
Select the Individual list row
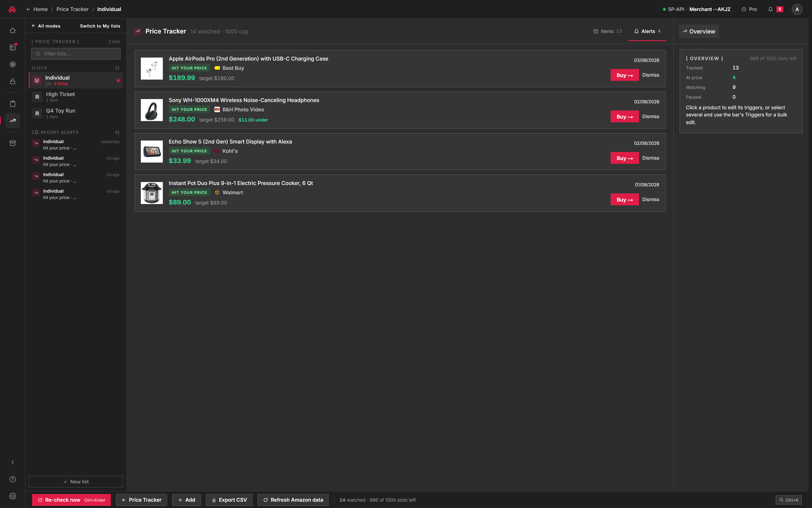(x=76, y=81)
